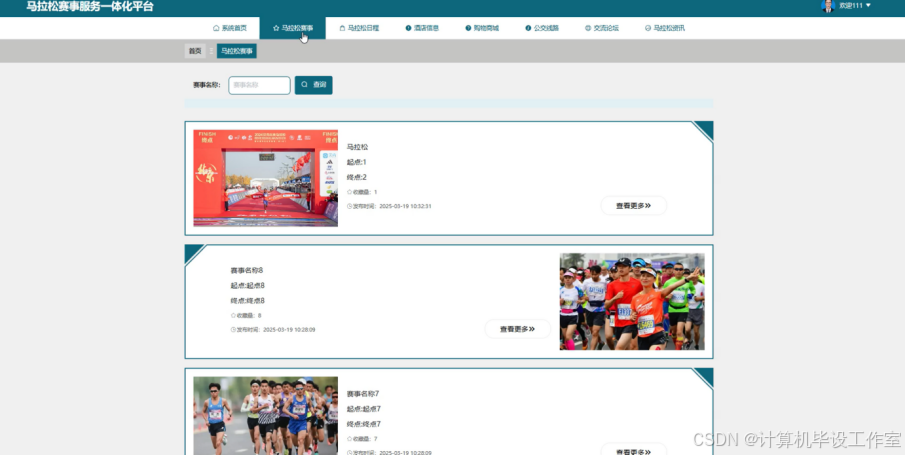Click the 首页 breadcrumb link
Screen dimensions: 905x455
(195, 51)
